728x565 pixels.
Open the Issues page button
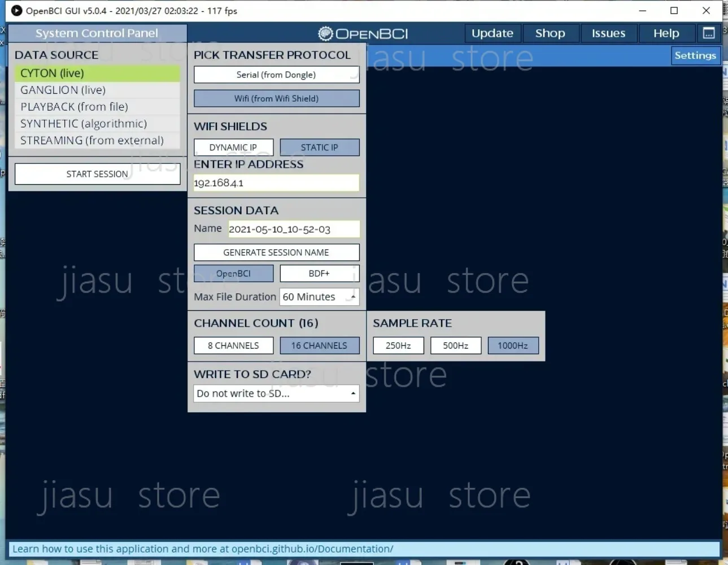point(609,33)
